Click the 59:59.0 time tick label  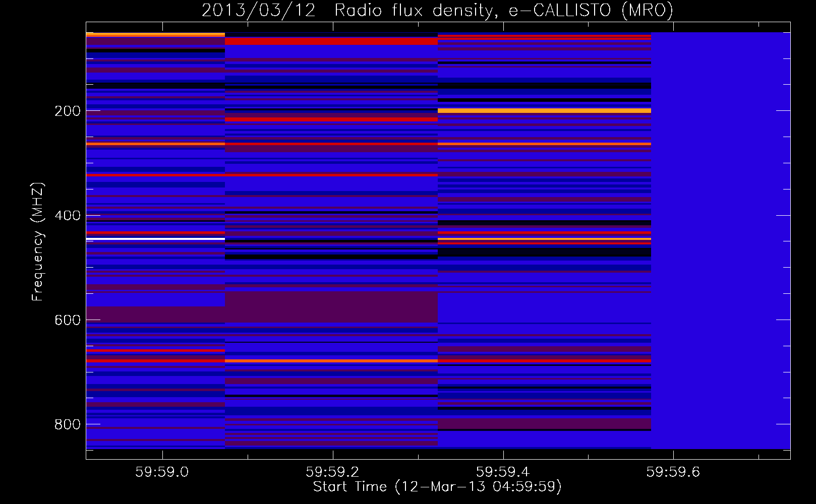tap(162, 472)
